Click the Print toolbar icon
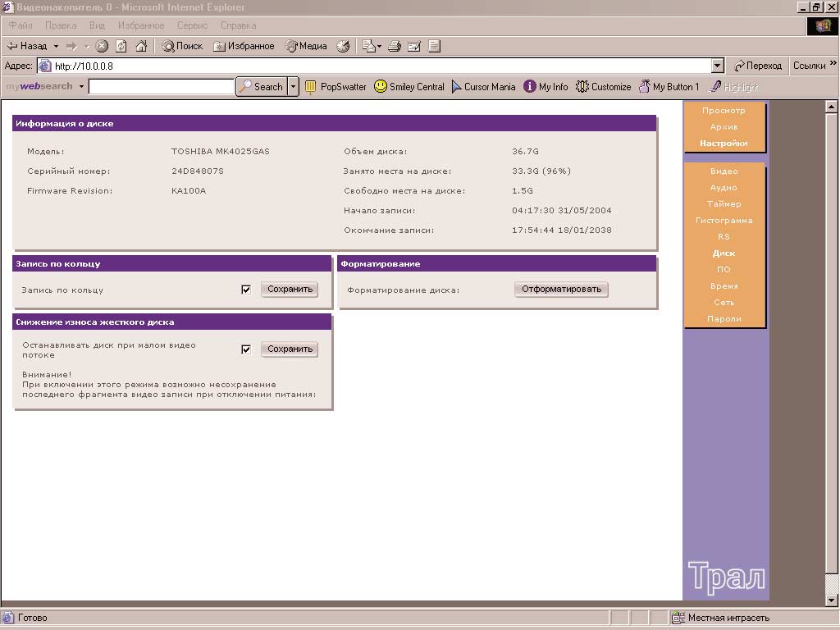 pyautogui.click(x=395, y=46)
